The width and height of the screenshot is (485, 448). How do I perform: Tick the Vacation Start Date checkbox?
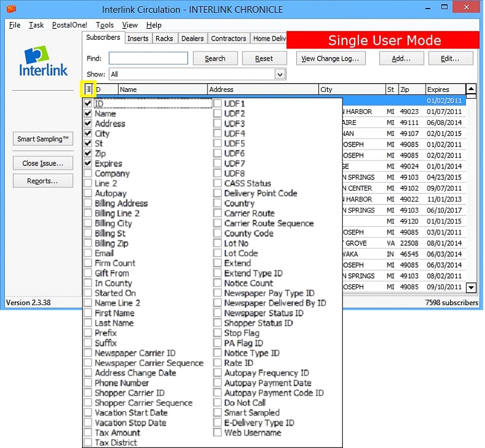tap(88, 412)
